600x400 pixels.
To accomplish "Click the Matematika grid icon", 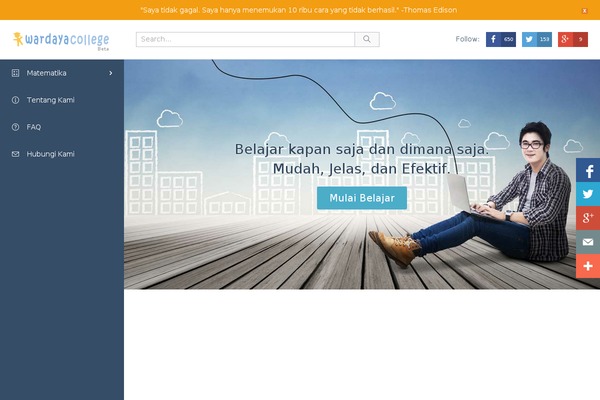I will [x=15, y=73].
